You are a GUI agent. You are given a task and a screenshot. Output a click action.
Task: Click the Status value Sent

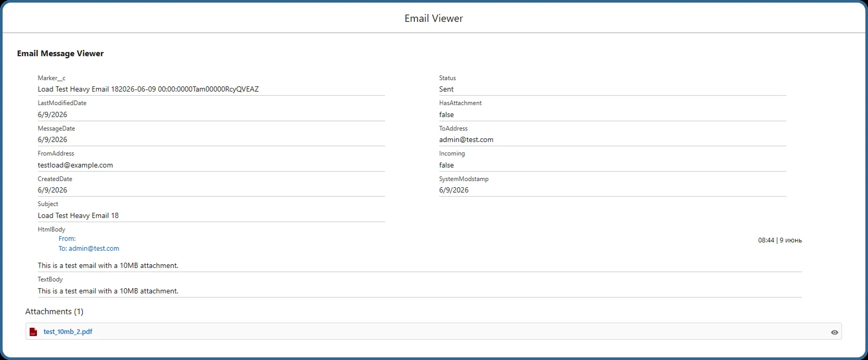(446, 89)
